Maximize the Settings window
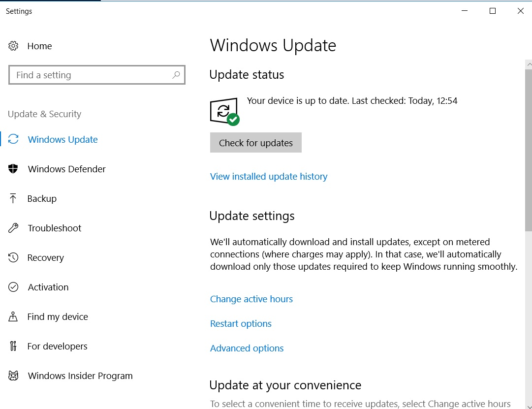The height and width of the screenshot is (409, 532). pyautogui.click(x=493, y=11)
